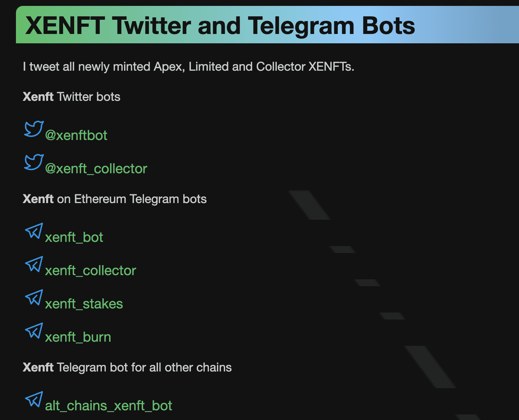Image resolution: width=519 pixels, height=420 pixels.
Task: Click the Telegram plane icon beside alt_chains_xenft_bot
Action: [x=34, y=399]
